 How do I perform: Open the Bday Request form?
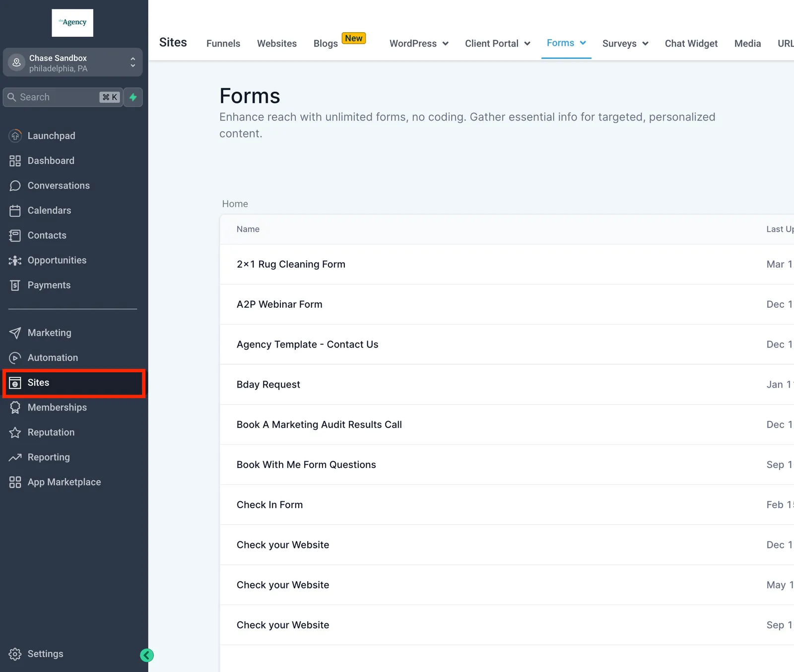(x=268, y=385)
